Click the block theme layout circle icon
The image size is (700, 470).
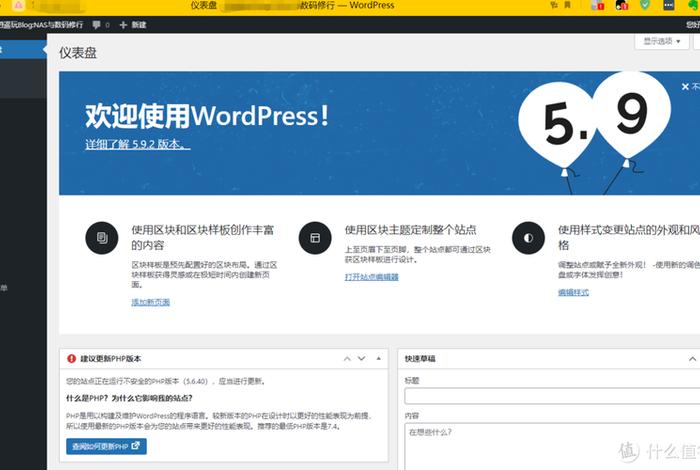coord(315,238)
